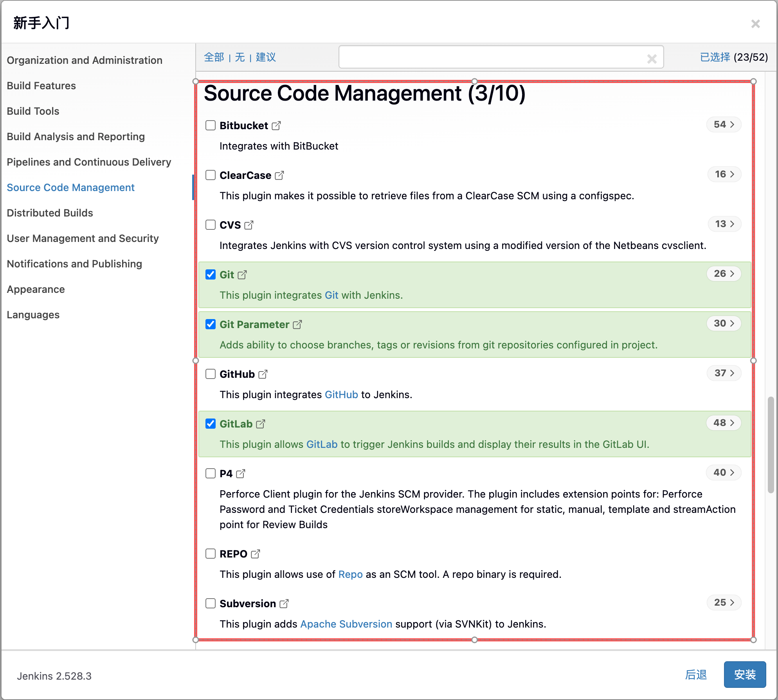
Task: Check the Subversion plugin checkbox
Action: tap(211, 603)
